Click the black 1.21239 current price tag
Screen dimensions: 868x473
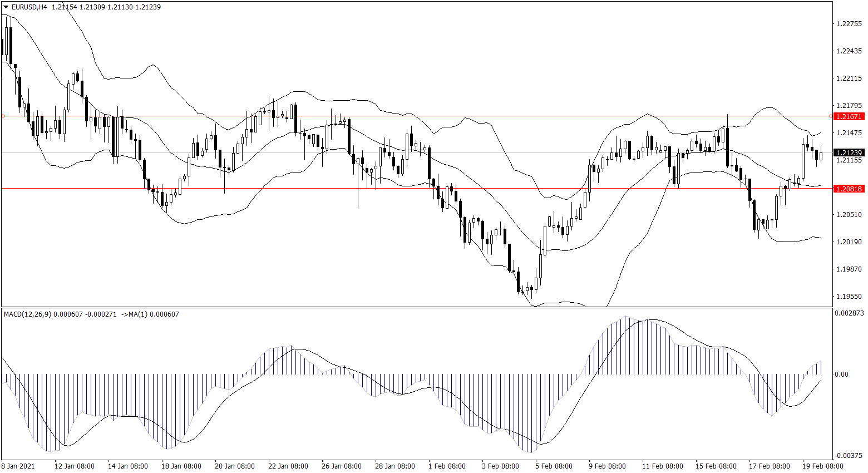[x=849, y=152]
